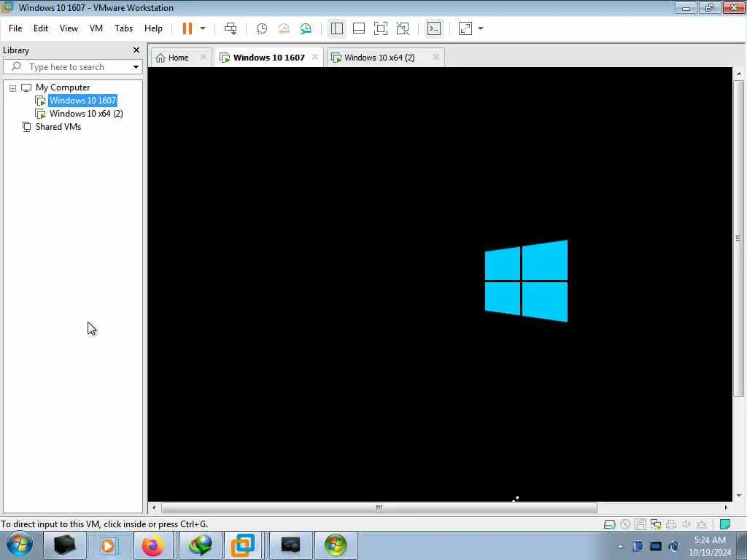The image size is (747, 560).
Task: Toggle the library sidebar view
Action: pos(337,28)
